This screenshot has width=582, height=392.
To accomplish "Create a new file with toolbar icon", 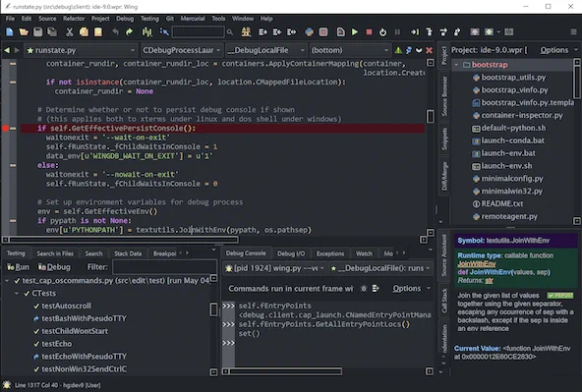I will pos(10,32).
